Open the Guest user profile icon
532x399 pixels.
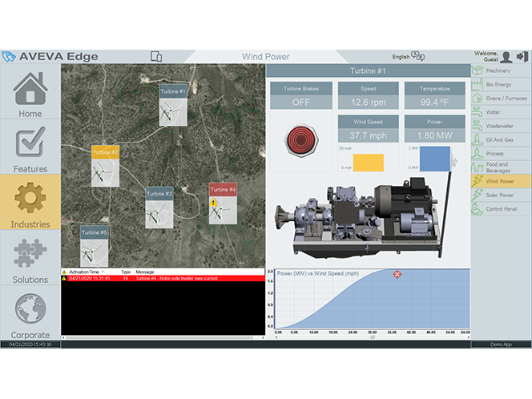[x=505, y=57]
